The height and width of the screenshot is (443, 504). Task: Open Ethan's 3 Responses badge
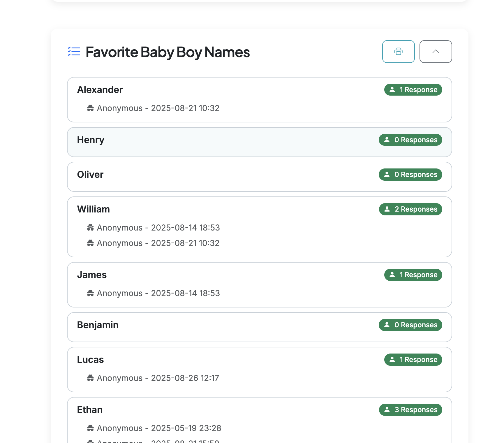410,409
